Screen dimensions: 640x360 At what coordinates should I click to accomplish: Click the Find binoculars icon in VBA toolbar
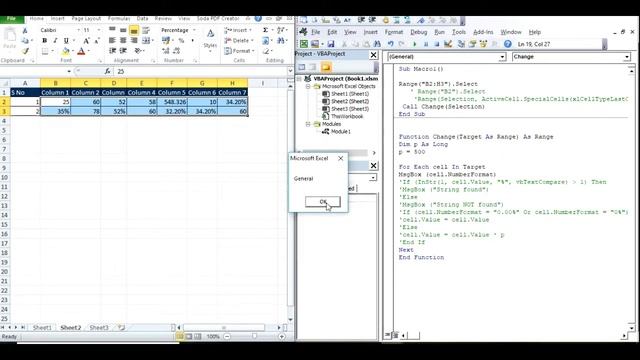pyautogui.click(x=378, y=44)
